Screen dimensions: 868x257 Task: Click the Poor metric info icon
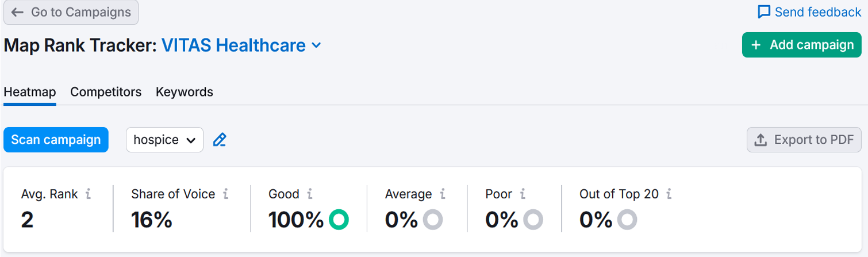click(x=521, y=194)
